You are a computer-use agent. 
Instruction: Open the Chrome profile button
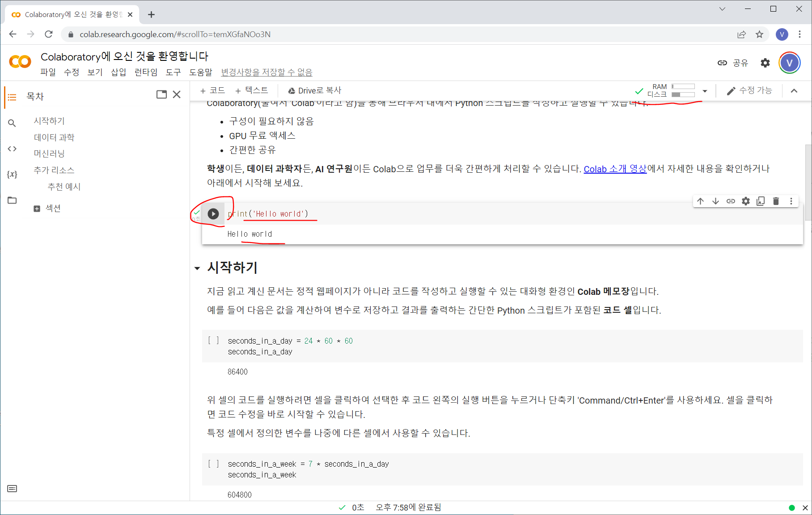point(782,34)
